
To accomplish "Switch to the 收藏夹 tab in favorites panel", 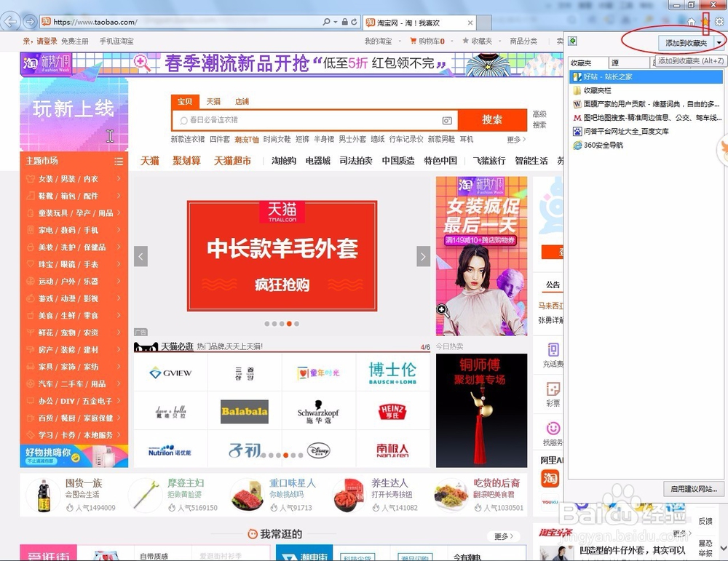I will pyautogui.click(x=587, y=63).
